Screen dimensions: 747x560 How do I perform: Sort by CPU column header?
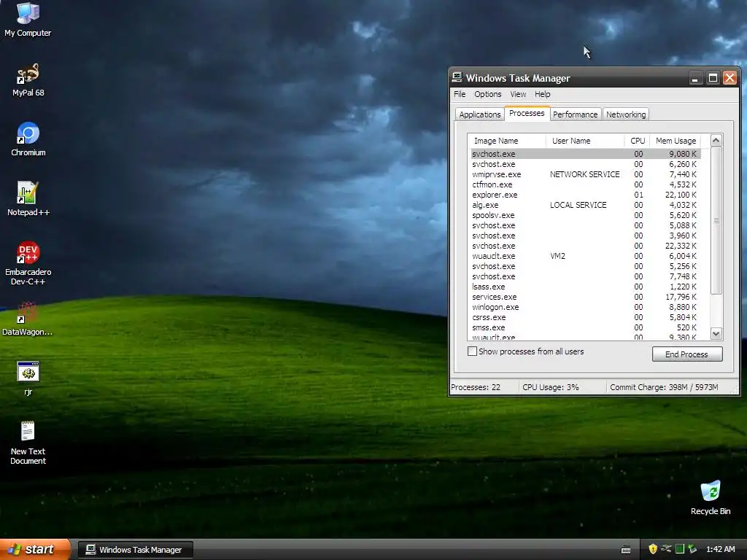point(637,141)
